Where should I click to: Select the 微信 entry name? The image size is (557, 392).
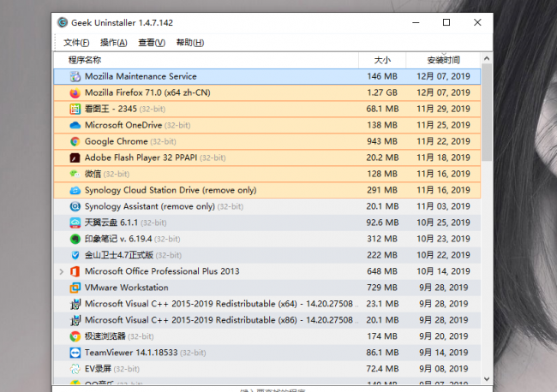[x=93, y=174]
